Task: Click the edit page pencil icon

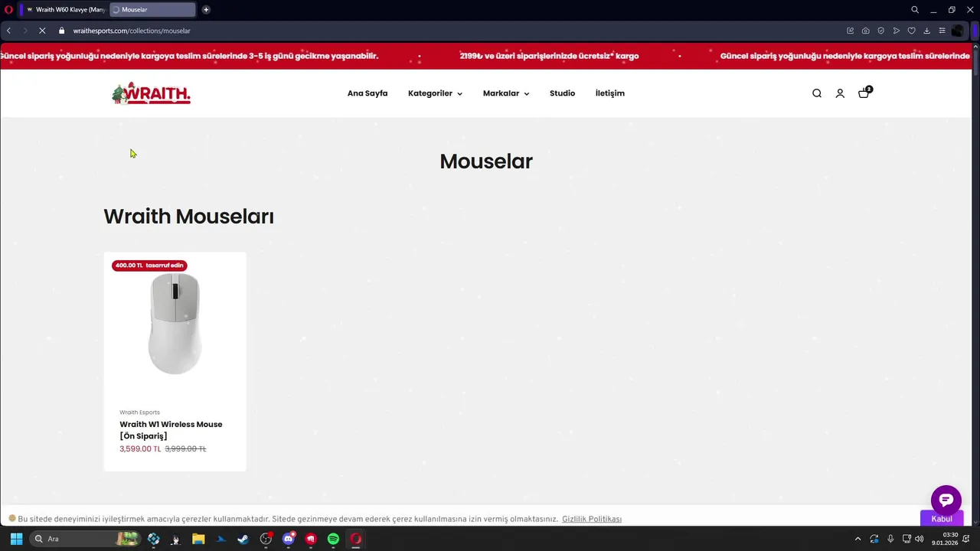Action: 851,31
